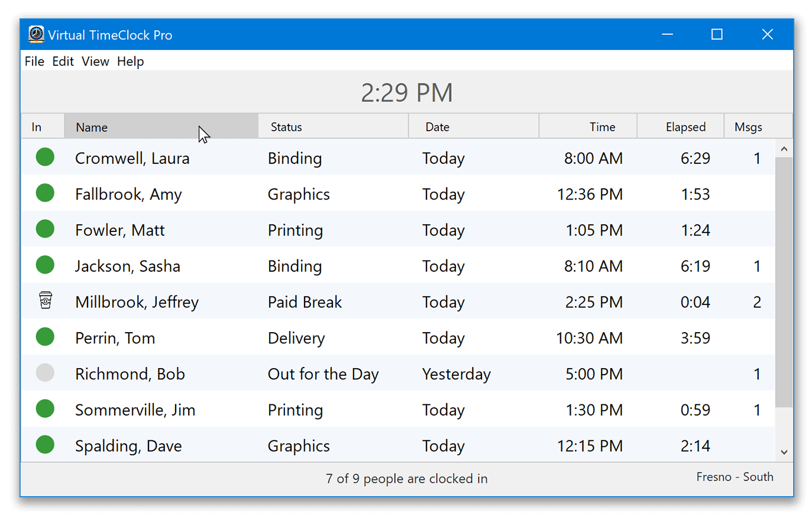The height and width of the screenshot is (515, 812).
Task: Click the vertical scrollbar thumb
Action: click(784, 282)
